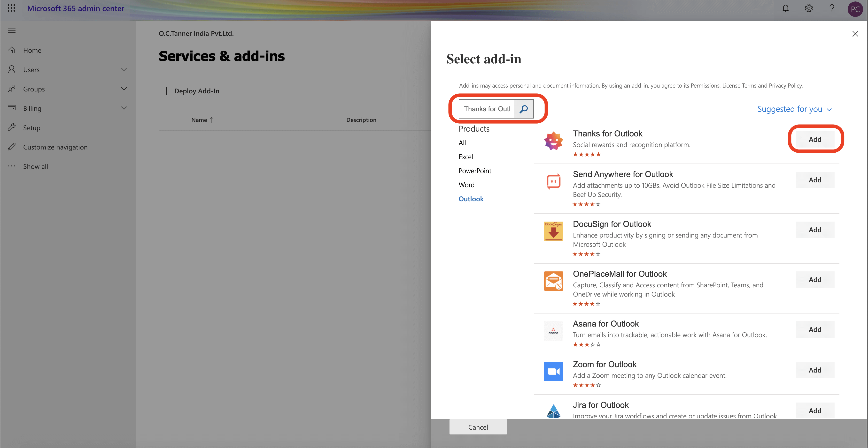Add the Thanks for Outlook add-in
The height and width of the screenshot is (448, 868).
coord(815,139)
